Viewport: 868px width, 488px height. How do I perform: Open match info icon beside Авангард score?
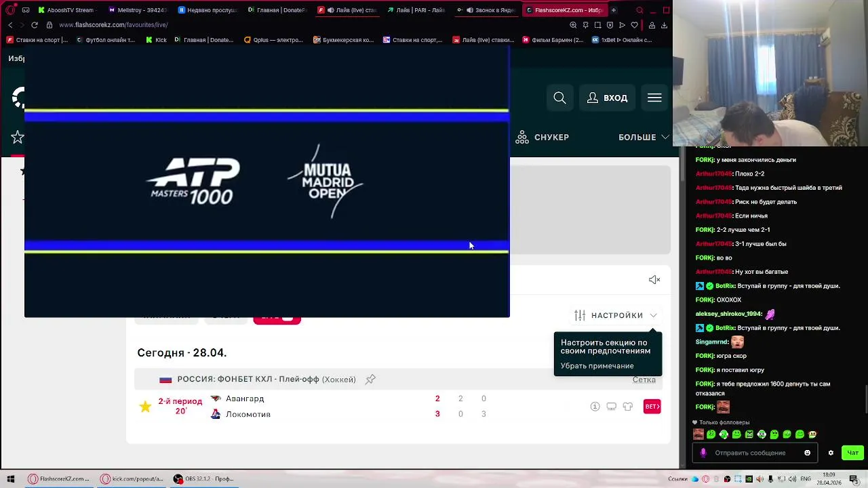(595, 407)
